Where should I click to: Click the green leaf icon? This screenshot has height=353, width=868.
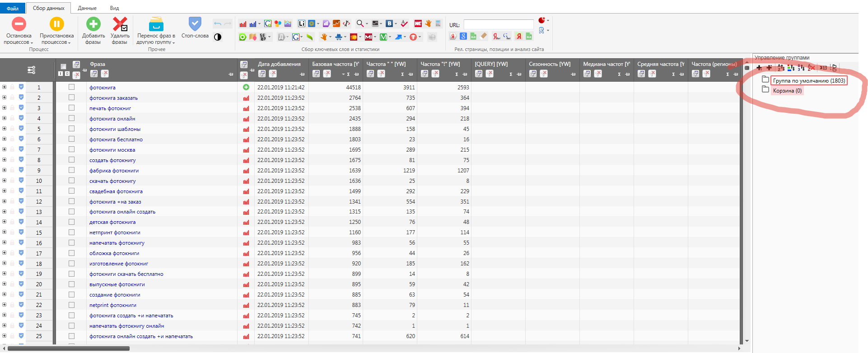click(x=309, y=37)
